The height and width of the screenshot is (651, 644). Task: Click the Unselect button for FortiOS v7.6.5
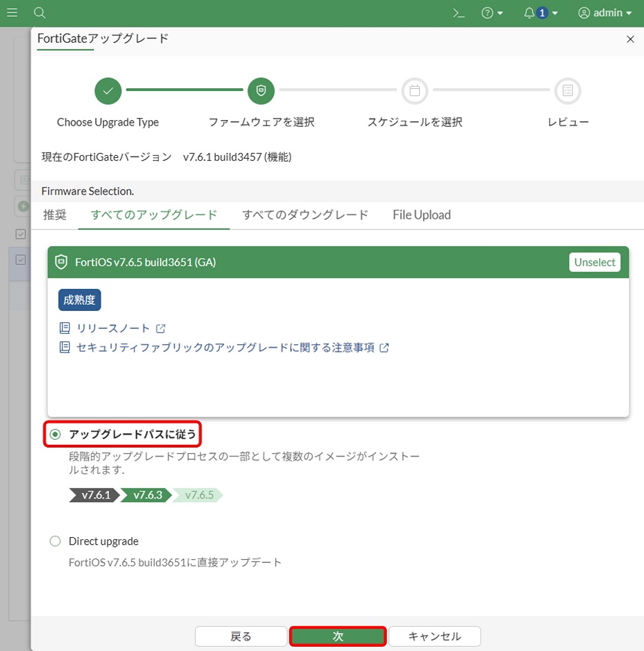click(594, 262)
